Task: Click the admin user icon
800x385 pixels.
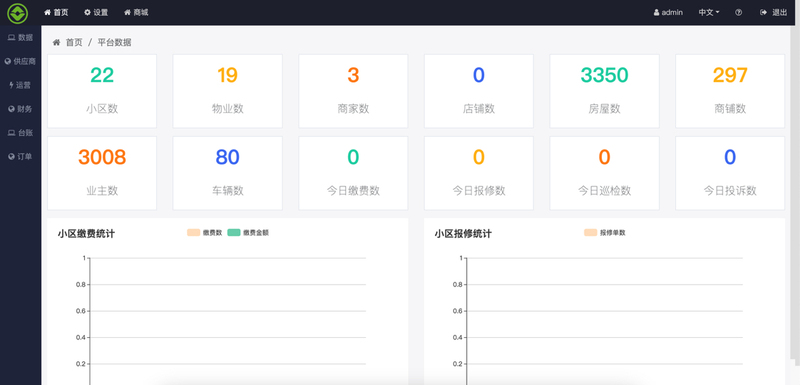Action: (657, 13)
